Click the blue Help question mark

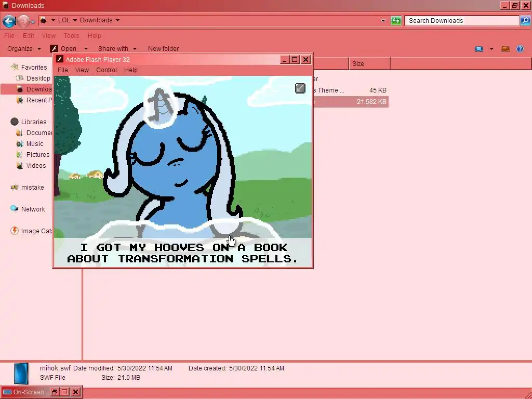(x=520, y=49)
